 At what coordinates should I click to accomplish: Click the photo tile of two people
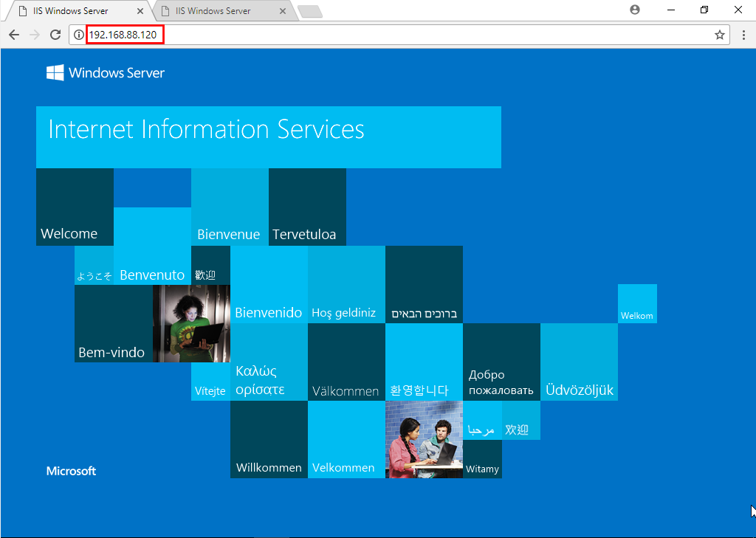[x=424, y=440]
